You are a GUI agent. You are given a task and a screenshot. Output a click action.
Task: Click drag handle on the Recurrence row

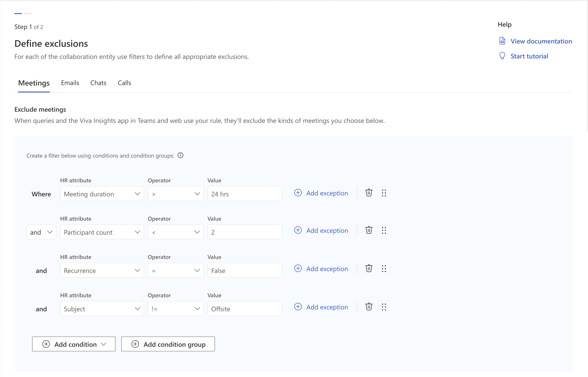384,269
